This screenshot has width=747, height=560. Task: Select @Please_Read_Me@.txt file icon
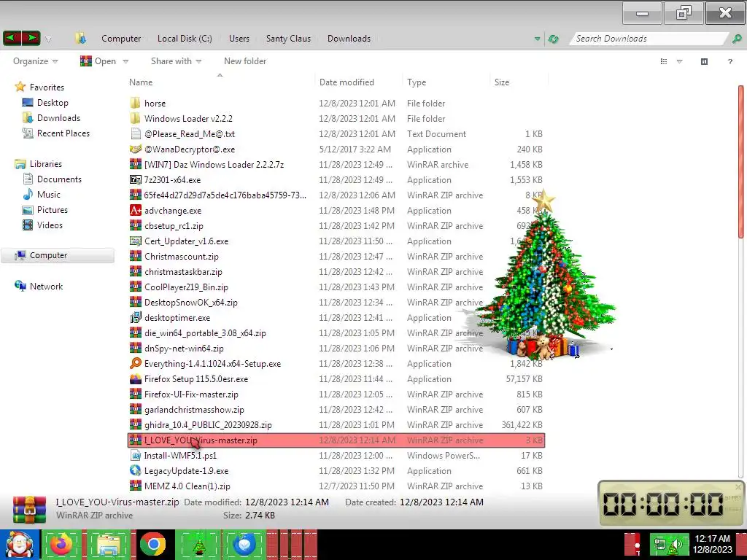coord(135,134)
